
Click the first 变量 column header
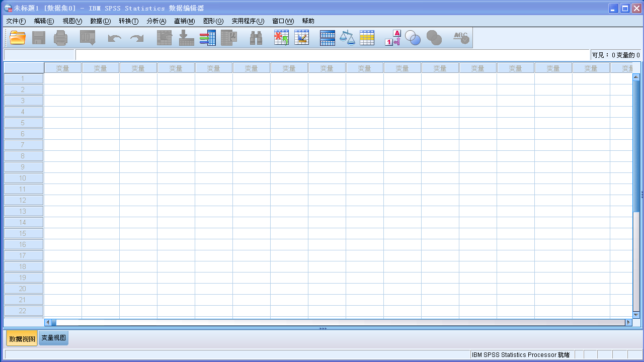coord(63,68)
